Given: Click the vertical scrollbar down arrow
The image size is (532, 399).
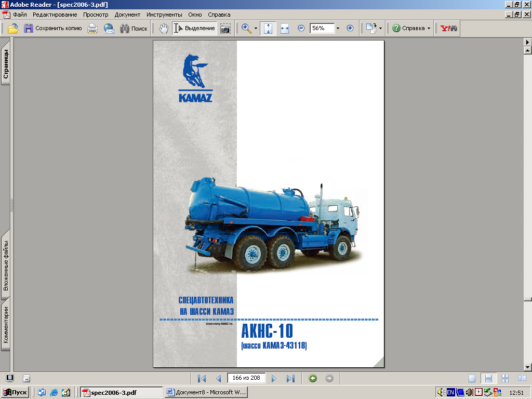Looking at the screenshot, I should 528,367.
